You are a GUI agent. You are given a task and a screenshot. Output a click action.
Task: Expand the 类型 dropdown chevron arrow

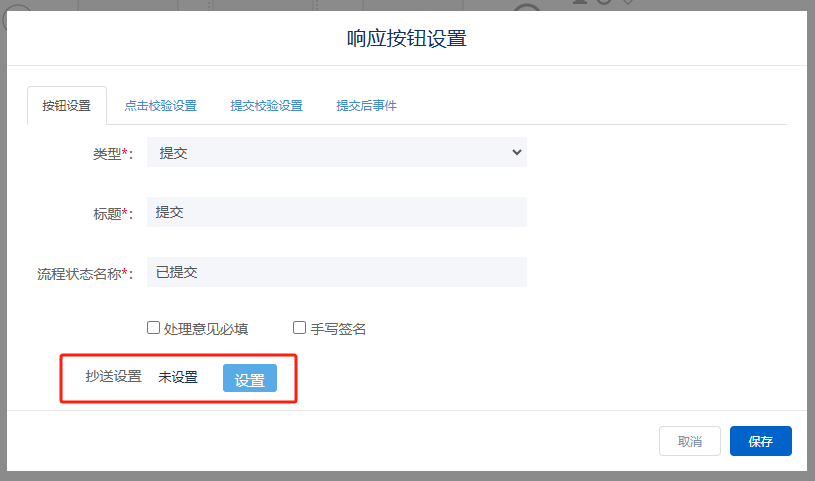(x=516, y=152)
